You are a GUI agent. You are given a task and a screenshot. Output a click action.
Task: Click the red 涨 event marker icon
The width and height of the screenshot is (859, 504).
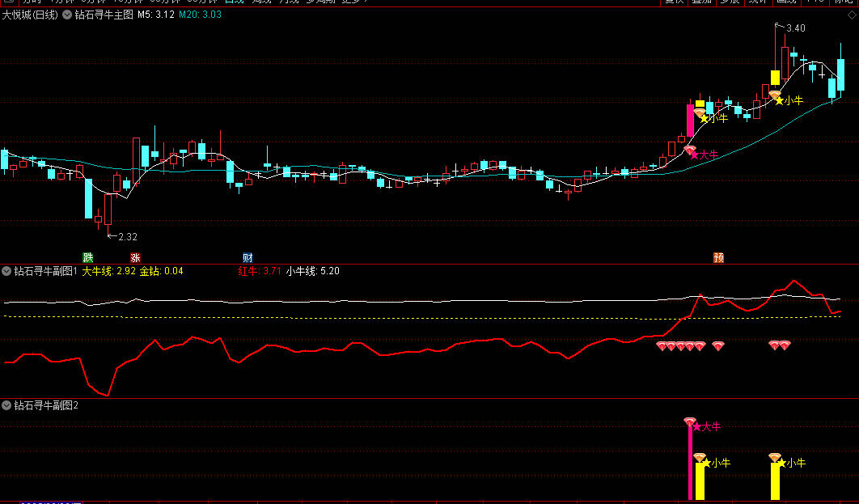[x=135, y=257]
